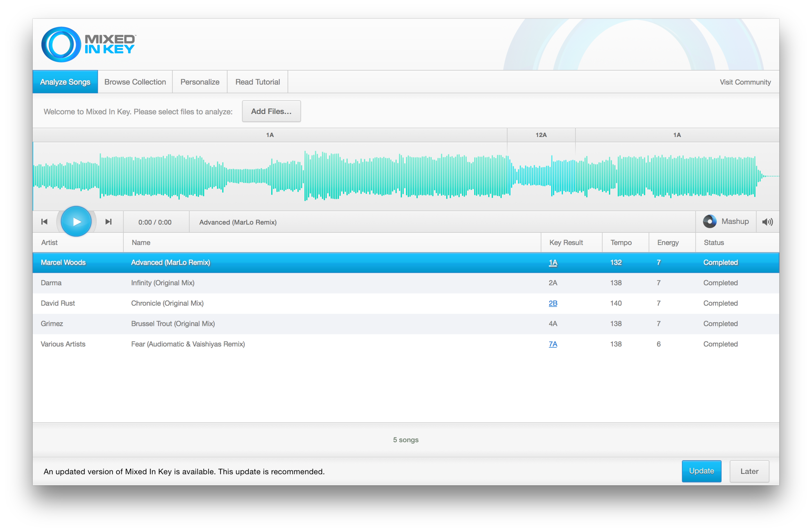Sort by the Name column header
The width and height of the screenshot is (812, 532).
tap(332, 243)
